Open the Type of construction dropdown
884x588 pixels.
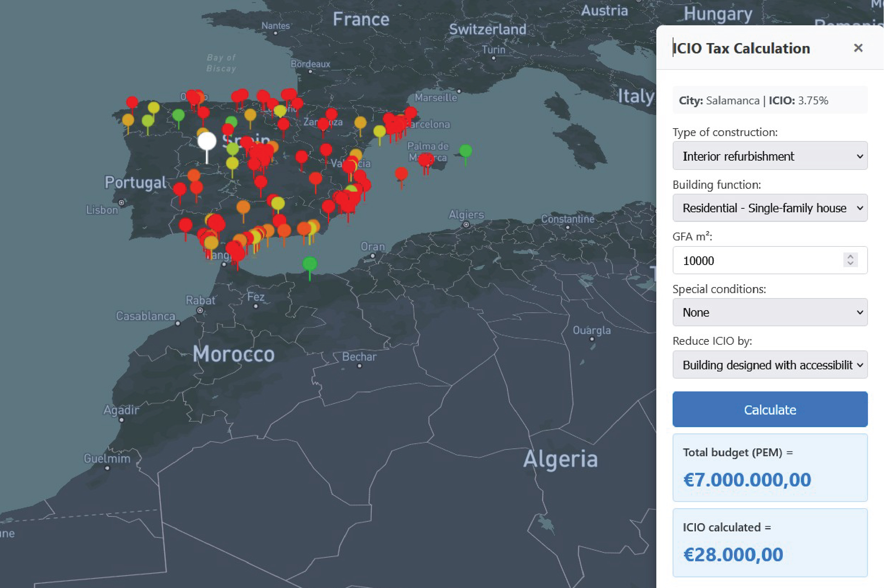point(770,156)
